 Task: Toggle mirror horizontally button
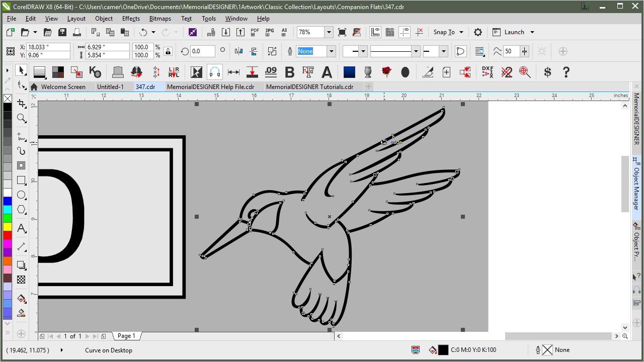239,51
